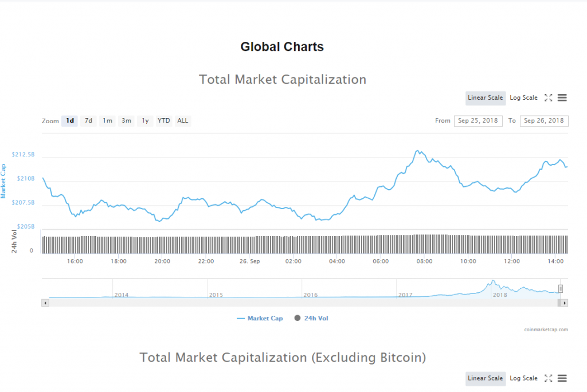The width and height of the screenshot is (587, 392).
Task: Open the lower chart hamburger menu
Action: (x=562, y=378)
